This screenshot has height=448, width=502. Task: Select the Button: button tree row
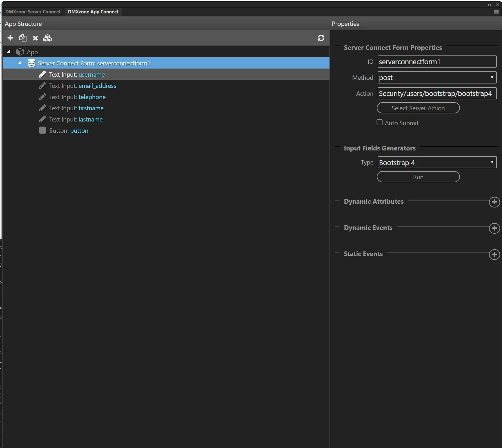166,131
